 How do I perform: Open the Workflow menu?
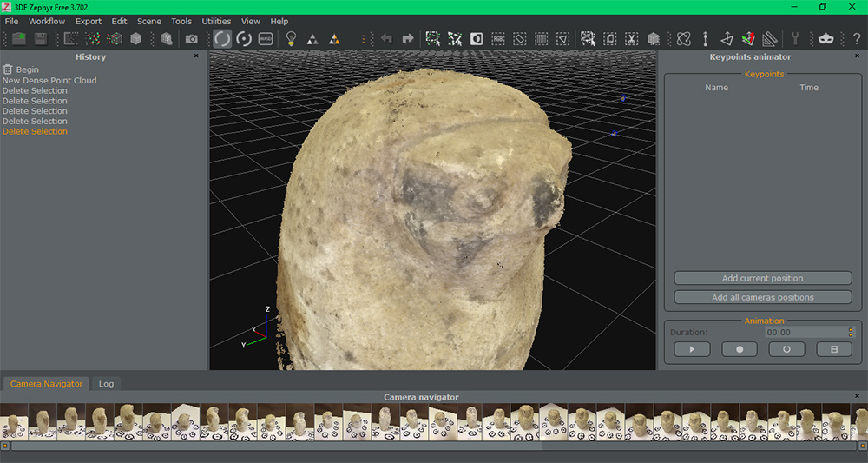[47, 21]
